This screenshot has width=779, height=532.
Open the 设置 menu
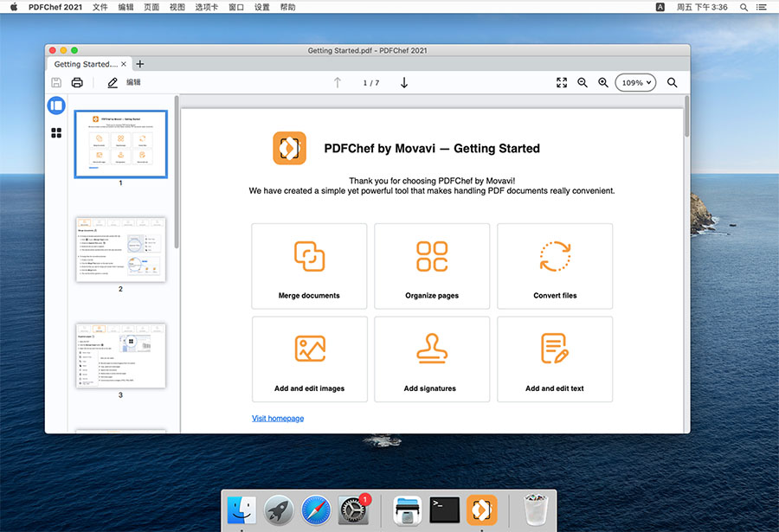[x=261, y=7]
